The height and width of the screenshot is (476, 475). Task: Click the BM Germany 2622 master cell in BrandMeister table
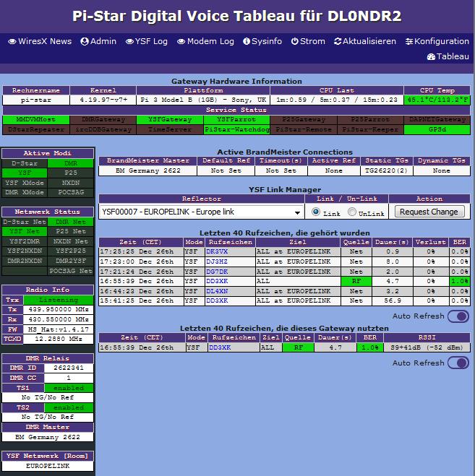[148, 170]
